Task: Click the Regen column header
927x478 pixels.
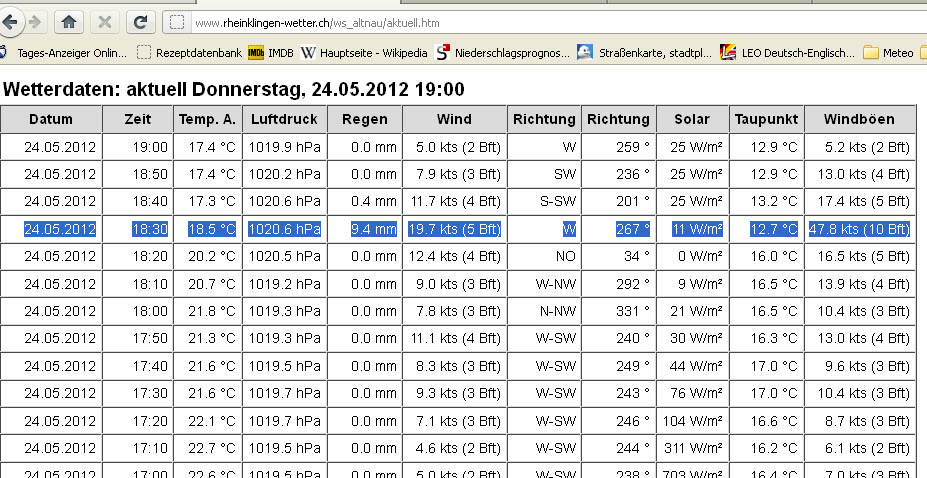Action: click(x=365, y=119)
